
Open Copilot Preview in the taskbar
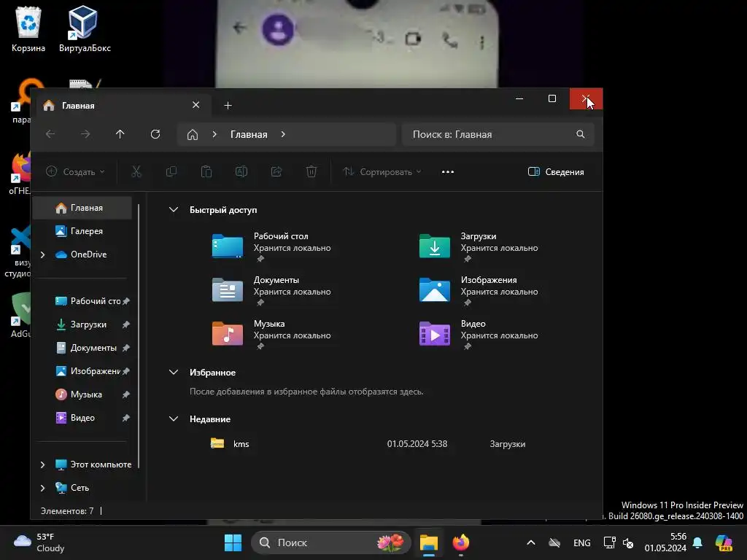coord(724,542)
